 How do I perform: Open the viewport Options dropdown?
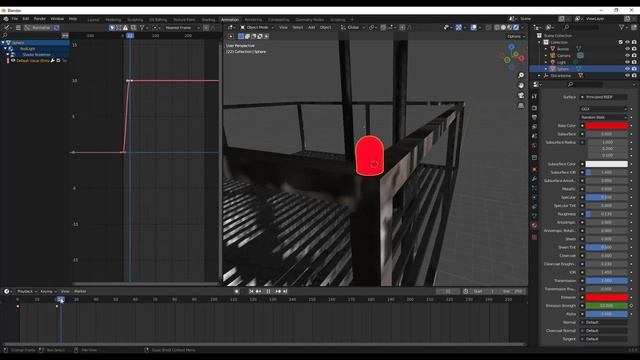(x=516, y=36)
